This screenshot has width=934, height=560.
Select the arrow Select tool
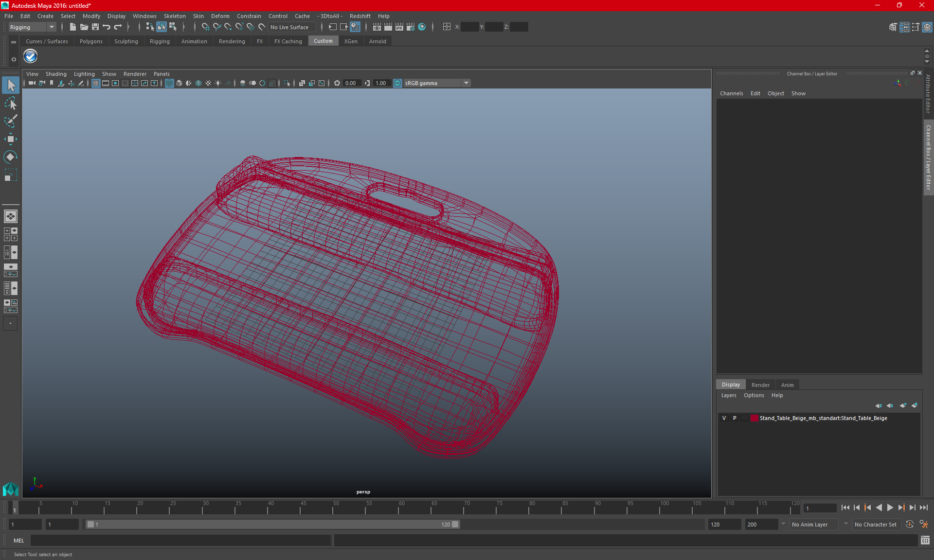pyautogui.click(x=11, y=85)
